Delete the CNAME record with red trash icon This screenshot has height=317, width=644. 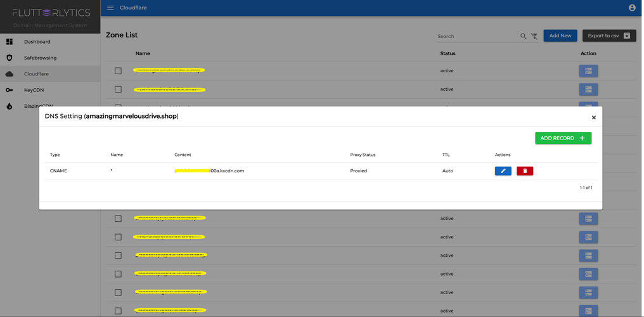click(x=525, y=171)
